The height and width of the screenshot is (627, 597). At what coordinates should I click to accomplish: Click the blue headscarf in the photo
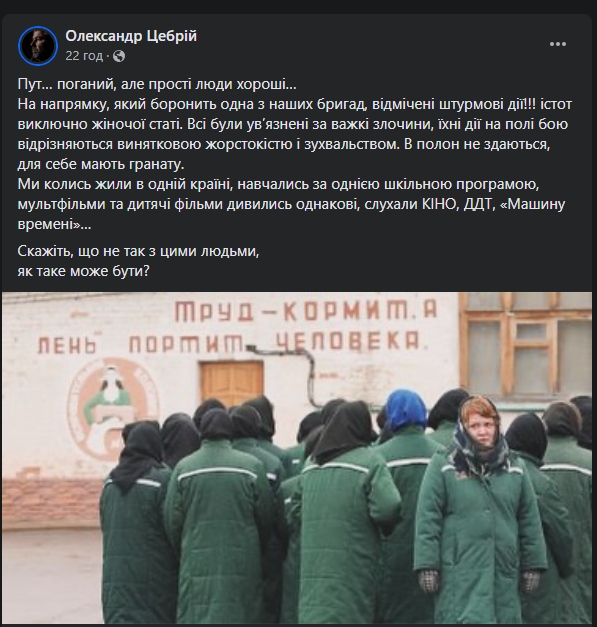click(x=405, y=409)
